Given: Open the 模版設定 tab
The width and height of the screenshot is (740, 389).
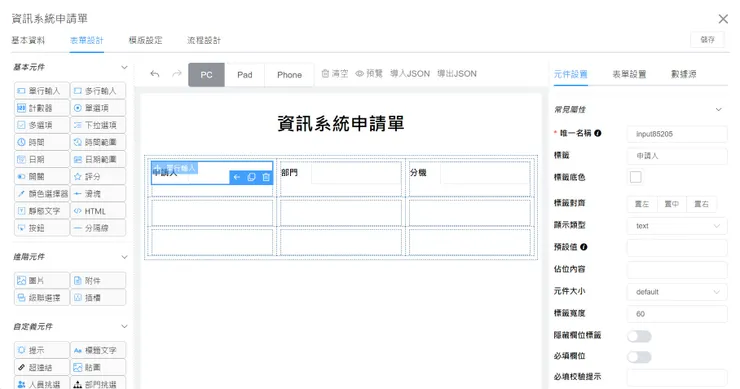Looking at the screenshot, I should coord(145,41).
